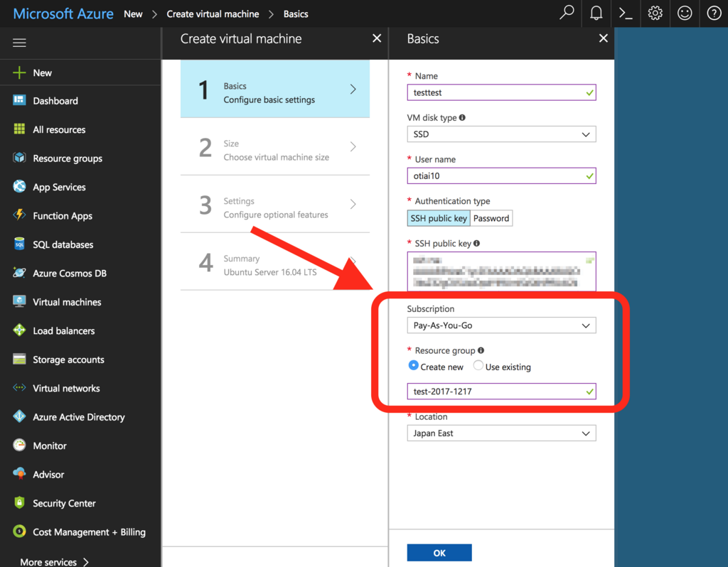This screenshot has height=567, width=728.
Task: Click the Load balancers icon
Action: point(19,330)
